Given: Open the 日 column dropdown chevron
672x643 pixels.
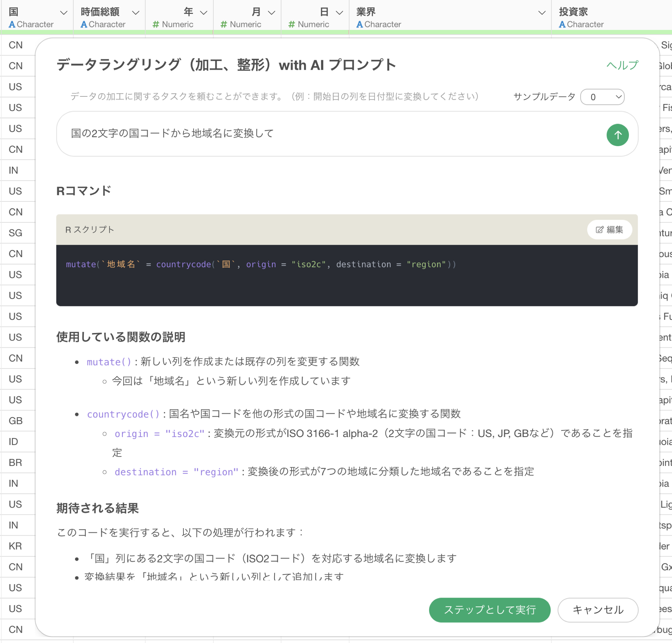Looking at the screenshot, I should click(339, 13).
